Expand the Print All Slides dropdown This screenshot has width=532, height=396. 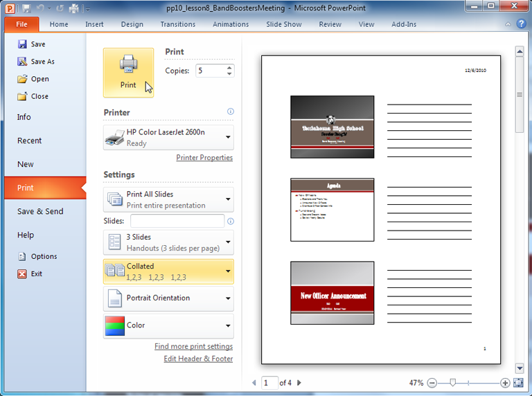click(x=168, y=200)
